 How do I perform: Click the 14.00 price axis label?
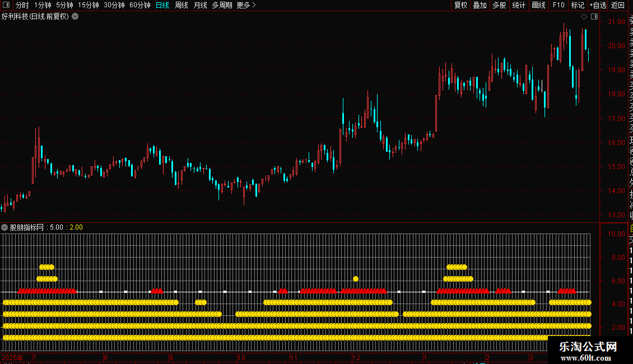click(x=616, y=191)
